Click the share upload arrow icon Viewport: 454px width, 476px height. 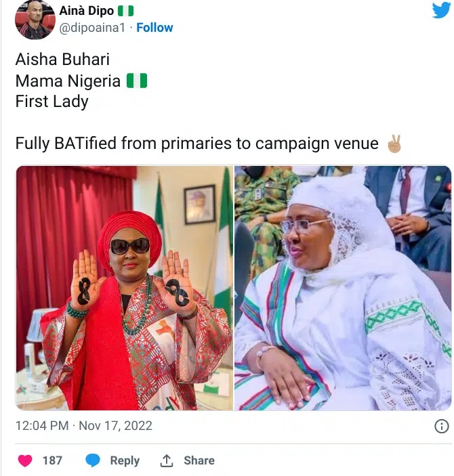[x=167, y=460]
